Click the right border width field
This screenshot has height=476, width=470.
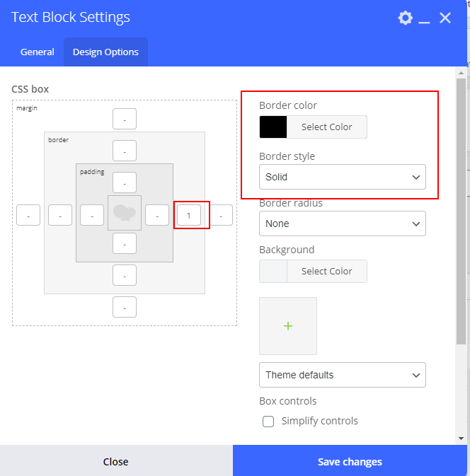click(x=189, y=215)
